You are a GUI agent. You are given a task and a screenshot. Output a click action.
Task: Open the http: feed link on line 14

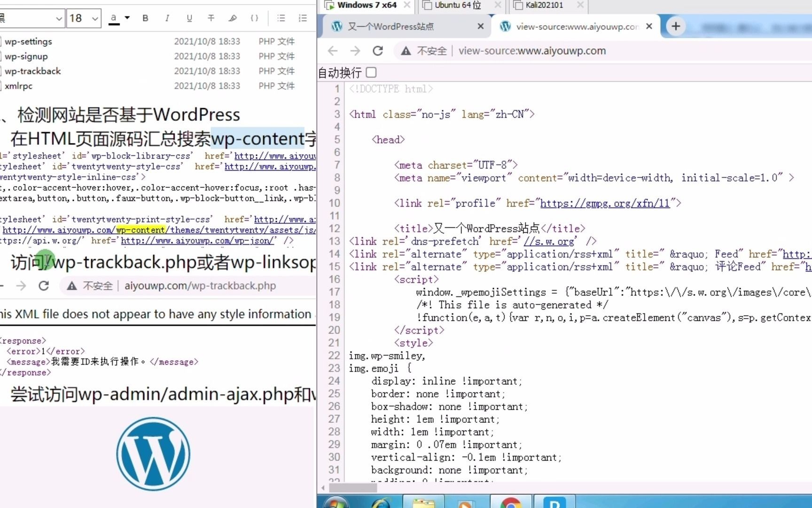point(797,254)
